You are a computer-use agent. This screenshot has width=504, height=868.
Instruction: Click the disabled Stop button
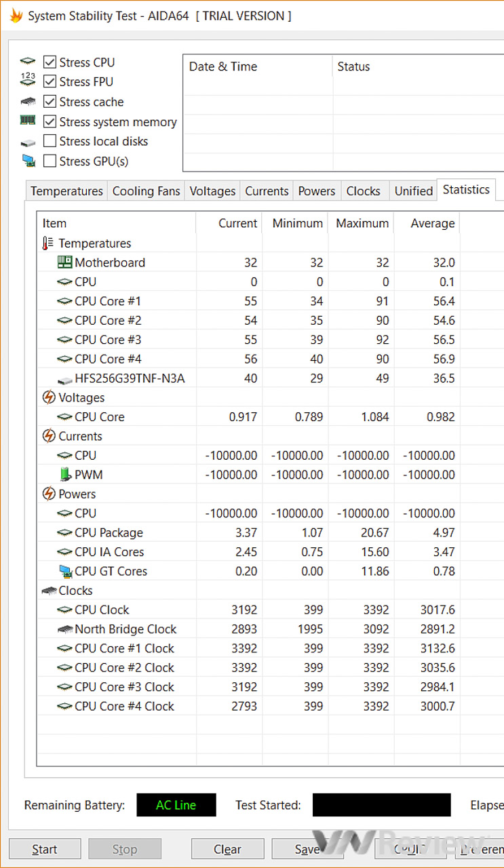[125, 849]
